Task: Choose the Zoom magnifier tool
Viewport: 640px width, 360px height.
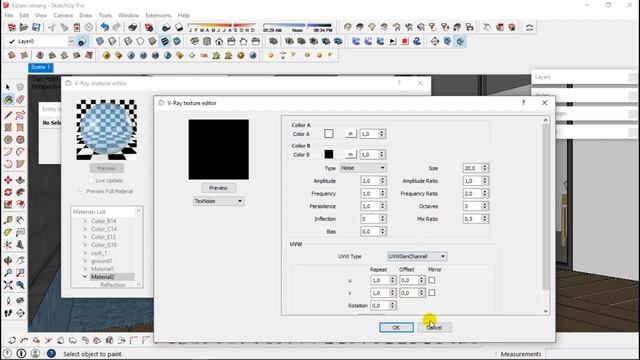Action: tap(8, 273)
